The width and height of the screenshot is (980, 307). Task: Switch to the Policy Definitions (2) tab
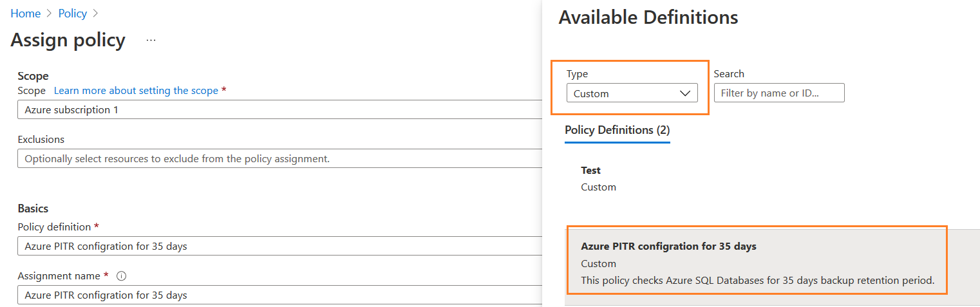pos(617,130)
